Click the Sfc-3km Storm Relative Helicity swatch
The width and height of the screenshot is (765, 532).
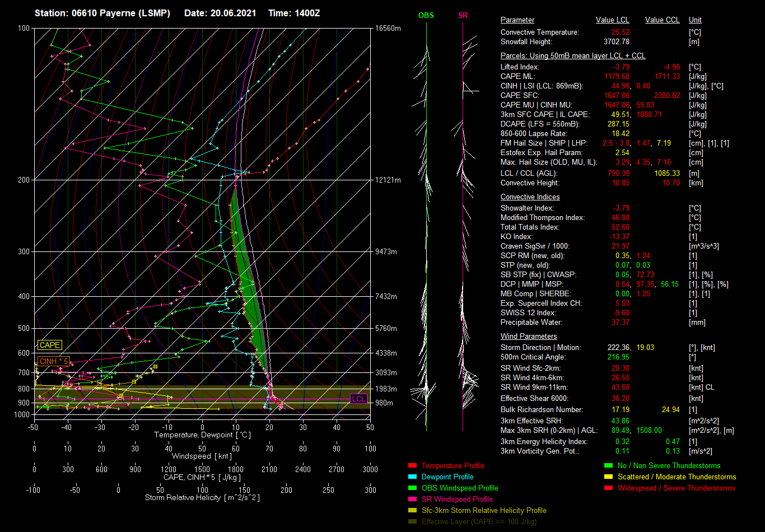(x=413, y=511)
